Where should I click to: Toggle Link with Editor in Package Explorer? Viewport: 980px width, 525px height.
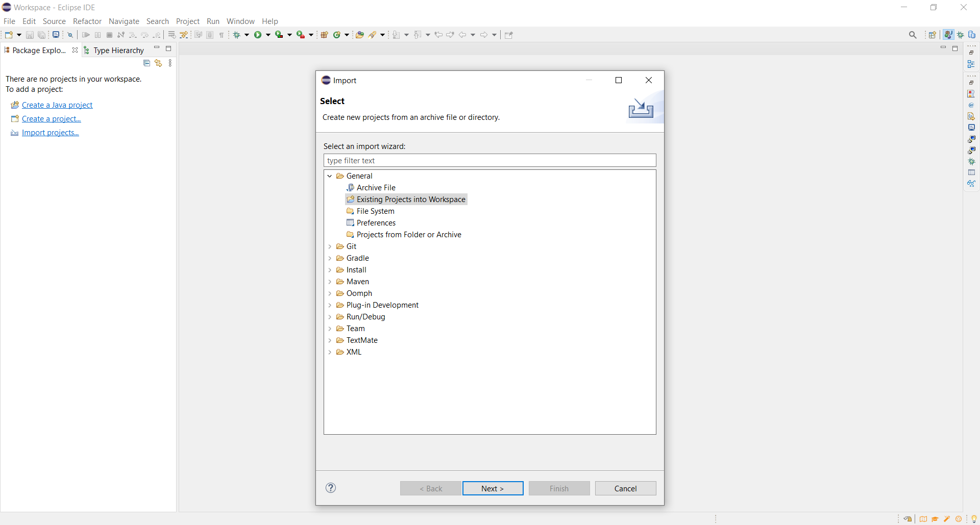tap(158, 63)
